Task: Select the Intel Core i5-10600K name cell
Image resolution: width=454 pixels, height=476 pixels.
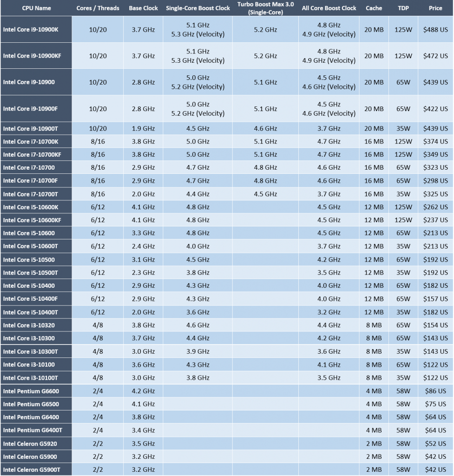Action: [x=36, y=207]
